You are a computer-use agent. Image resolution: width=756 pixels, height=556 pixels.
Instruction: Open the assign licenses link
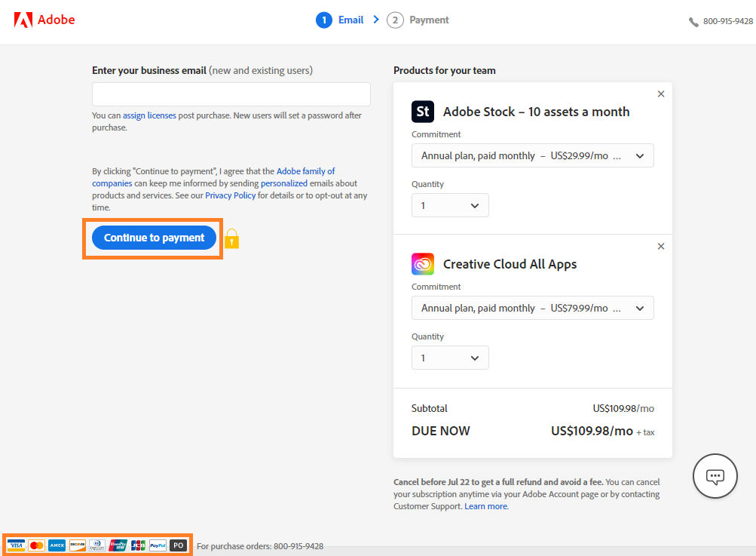[x=149, y=115]
